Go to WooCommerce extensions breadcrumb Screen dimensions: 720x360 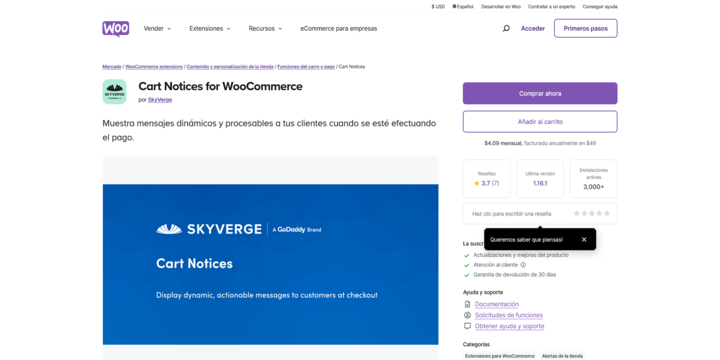tap(154, 67)
